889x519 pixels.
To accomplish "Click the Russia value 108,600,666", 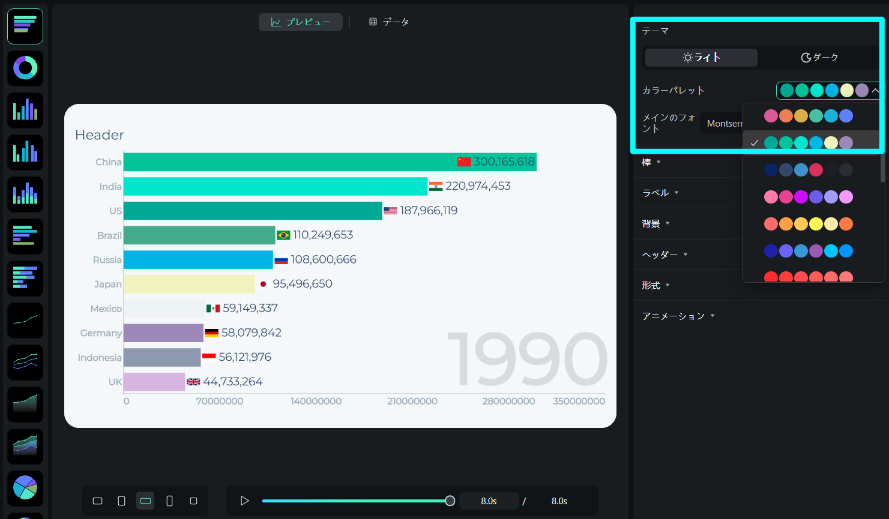I will click(323, 259).
